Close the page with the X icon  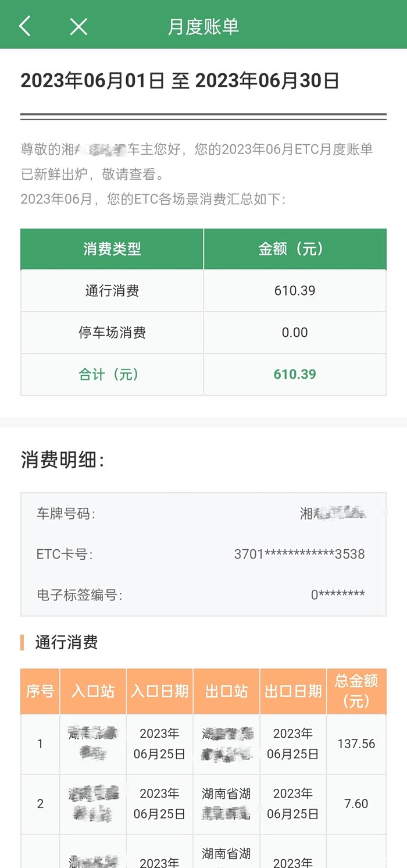tap(78, 26)
